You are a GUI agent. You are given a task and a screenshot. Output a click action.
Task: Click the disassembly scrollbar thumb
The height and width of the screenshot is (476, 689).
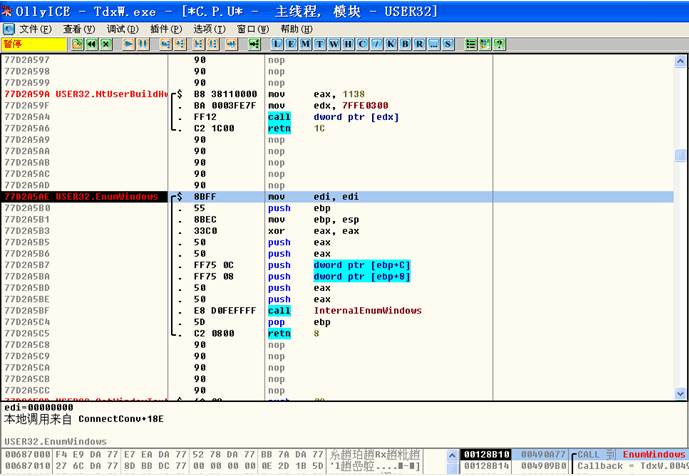pyautogui.click(x=680, y=155)
